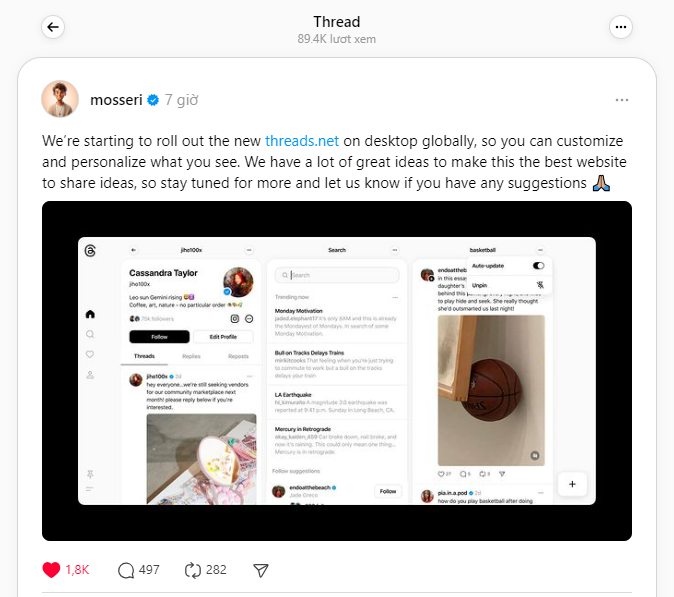This screenshot has height=597, width=674.
Task: Select the Replies tab in the profile preview
Action: 191,356
